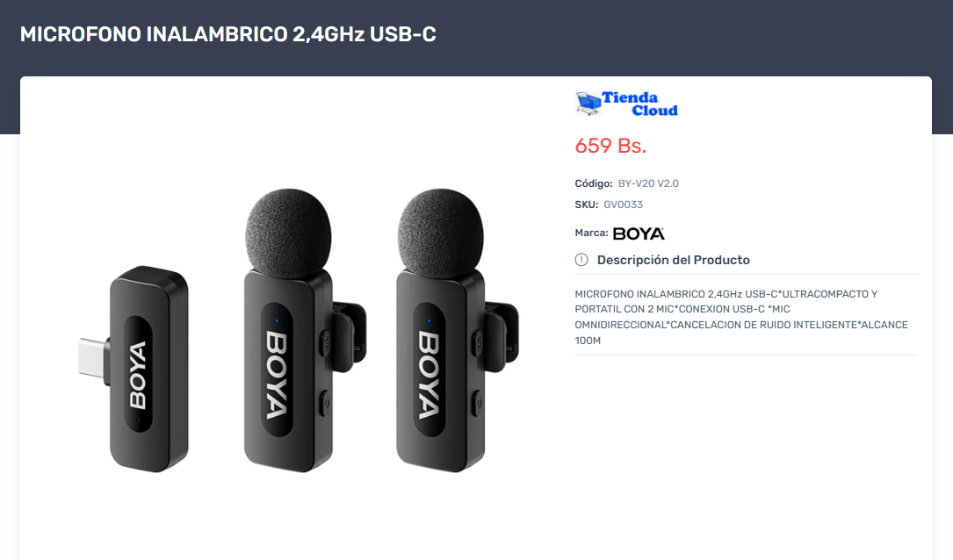This screenshot has height=560, width=953.
Task: Click the foam windscreen of the middle microphone
Action: tap(288, 233)
